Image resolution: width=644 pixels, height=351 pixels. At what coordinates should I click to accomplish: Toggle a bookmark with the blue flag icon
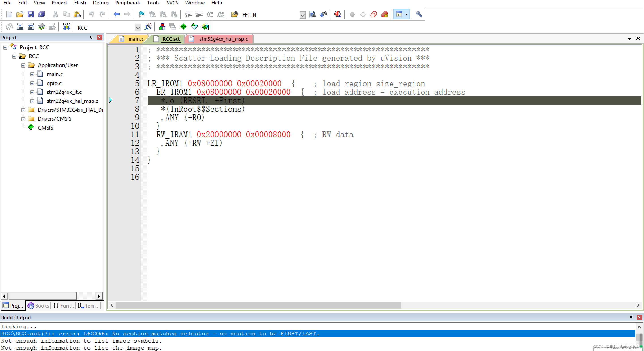[141, 14]
